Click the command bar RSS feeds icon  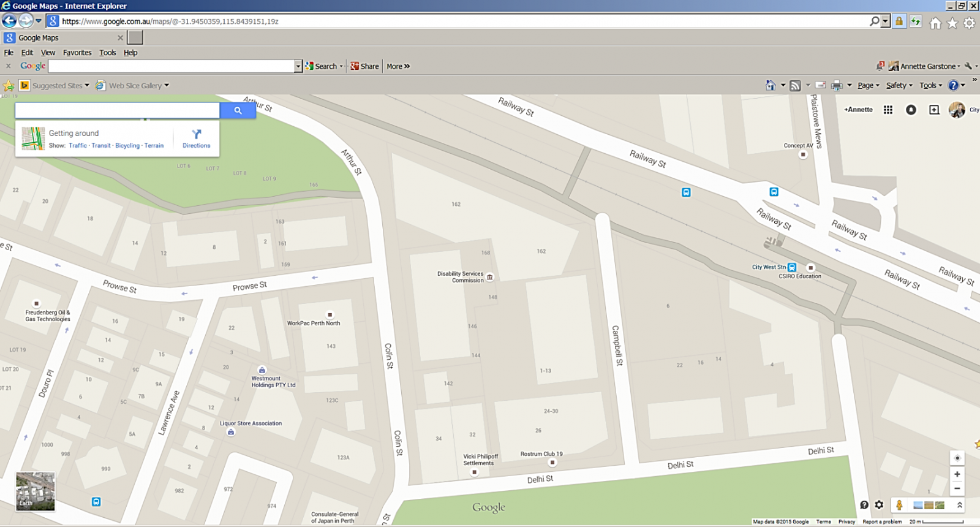pos(795,85)
